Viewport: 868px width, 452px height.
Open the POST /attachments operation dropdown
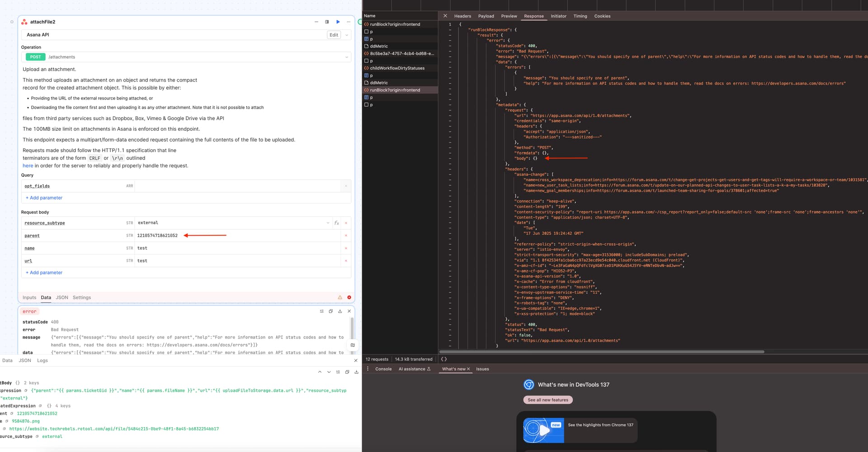coord(186,57)
